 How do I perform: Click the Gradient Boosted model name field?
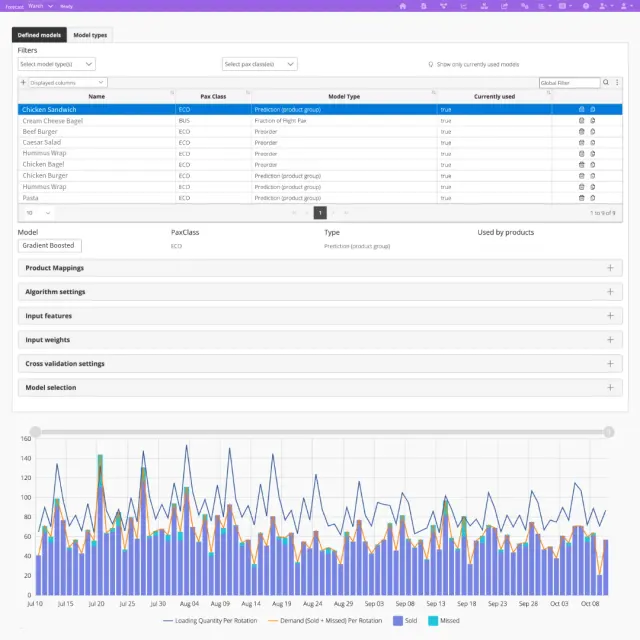tap(50, 245)
